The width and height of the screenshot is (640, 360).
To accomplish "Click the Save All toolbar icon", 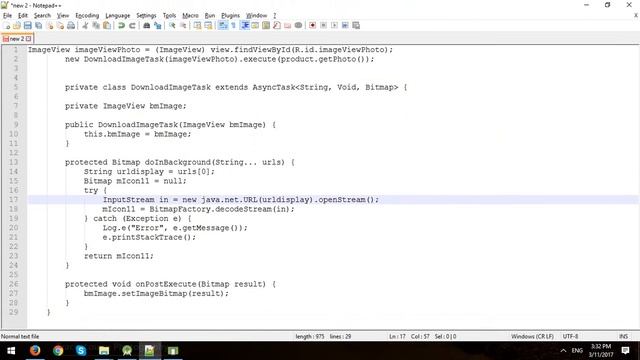I will point(38,25).
